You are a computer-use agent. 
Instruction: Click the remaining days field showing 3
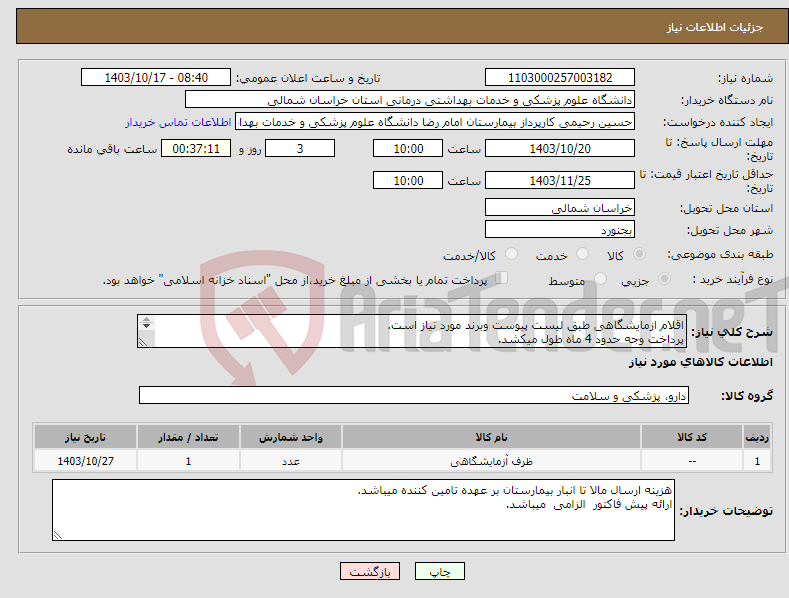pos(300,148)
